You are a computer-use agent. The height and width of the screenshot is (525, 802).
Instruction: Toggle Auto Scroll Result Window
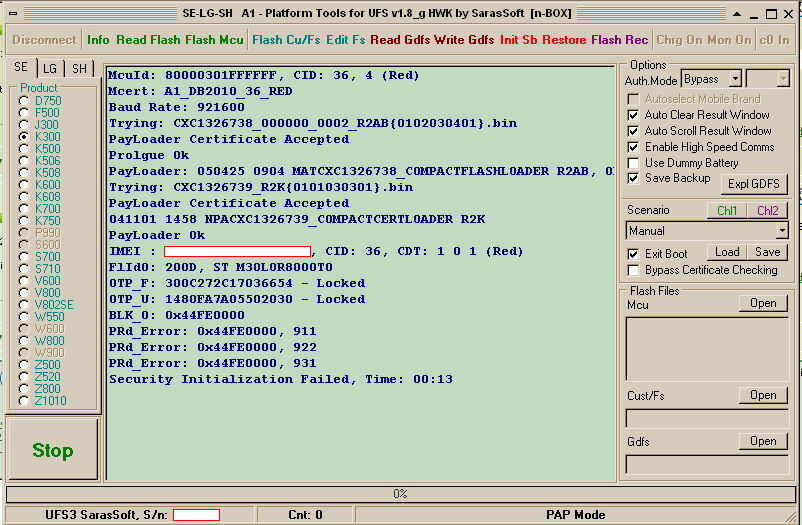[x=633, y=131]
